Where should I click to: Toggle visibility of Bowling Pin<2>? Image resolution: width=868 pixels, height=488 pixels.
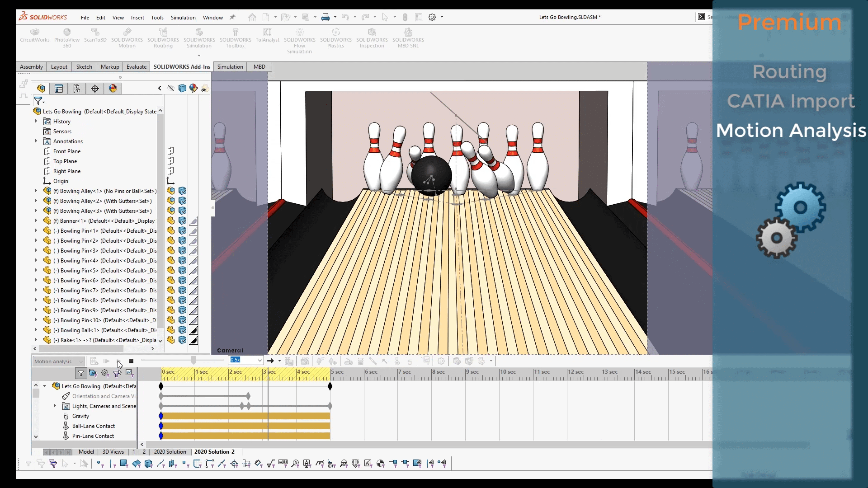(x=183, y=240)
